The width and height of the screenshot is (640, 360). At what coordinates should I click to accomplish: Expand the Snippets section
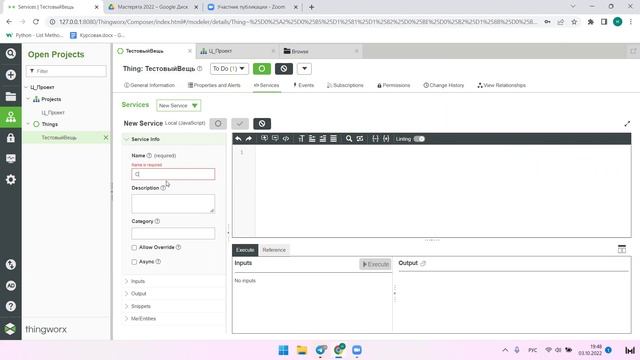(x=127, y=306)
